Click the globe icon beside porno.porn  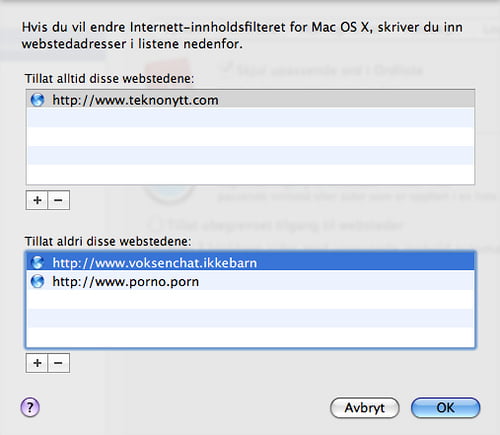37,281
